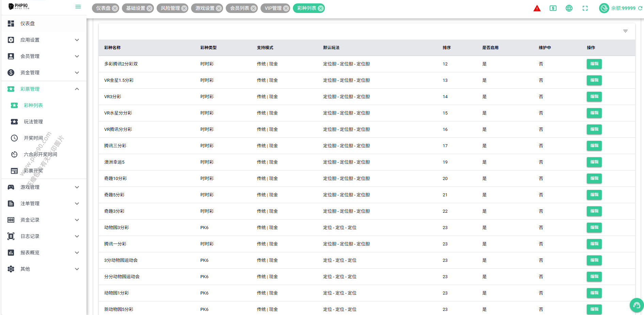Viewport: 644px width, 315px height.
Task: Edit the VR3分彩 lottery row
Action: [x=594, y=96]
